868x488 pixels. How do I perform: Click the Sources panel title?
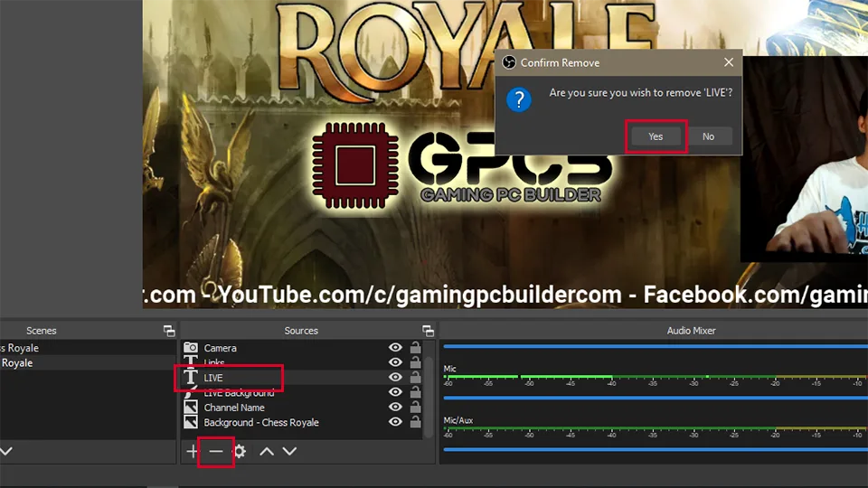coord(301,331)
